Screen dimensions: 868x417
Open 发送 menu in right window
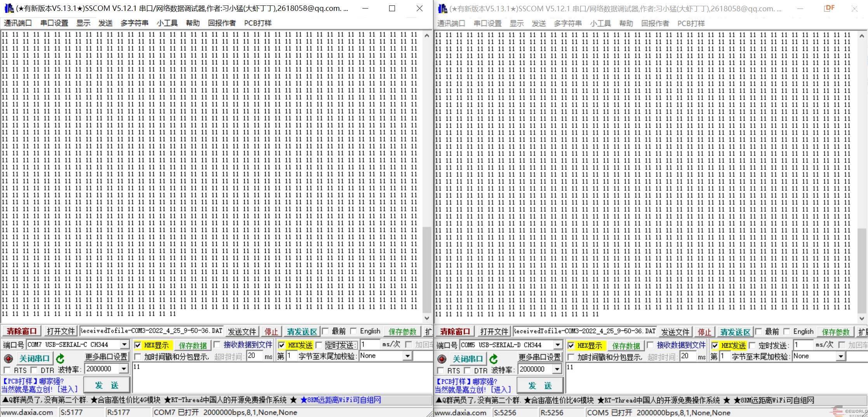click(x=539, y=23)
